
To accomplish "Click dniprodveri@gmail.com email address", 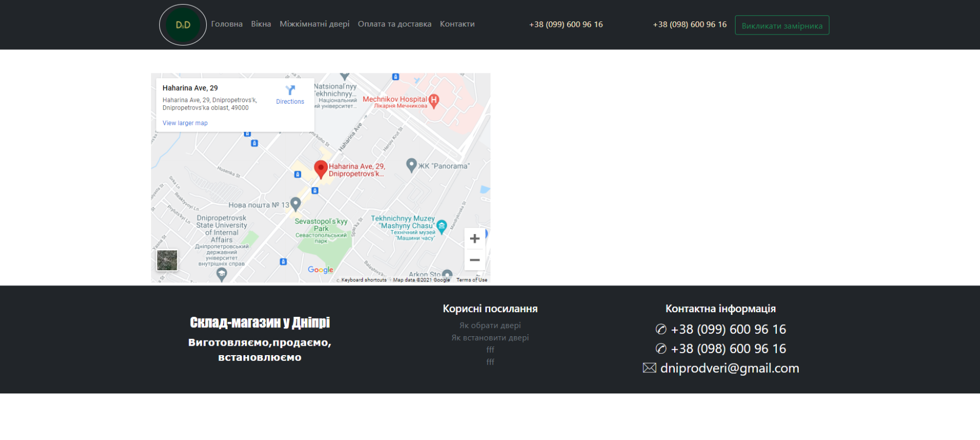I will (730, 368).
